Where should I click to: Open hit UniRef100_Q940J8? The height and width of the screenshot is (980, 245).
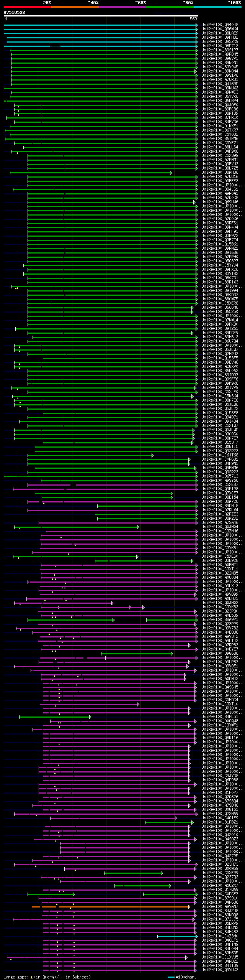pyautogui.click(x=220, y=25)
